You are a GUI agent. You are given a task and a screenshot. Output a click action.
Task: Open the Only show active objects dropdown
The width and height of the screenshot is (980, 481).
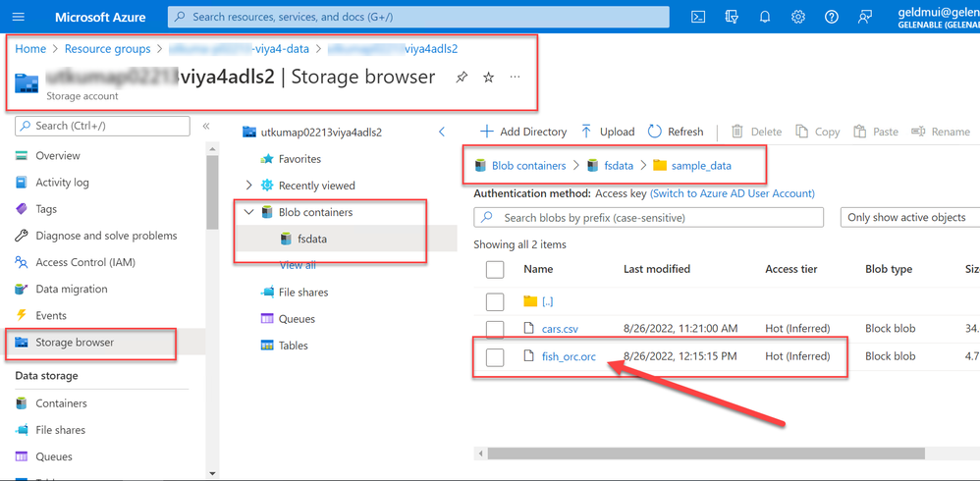[908, 217]
